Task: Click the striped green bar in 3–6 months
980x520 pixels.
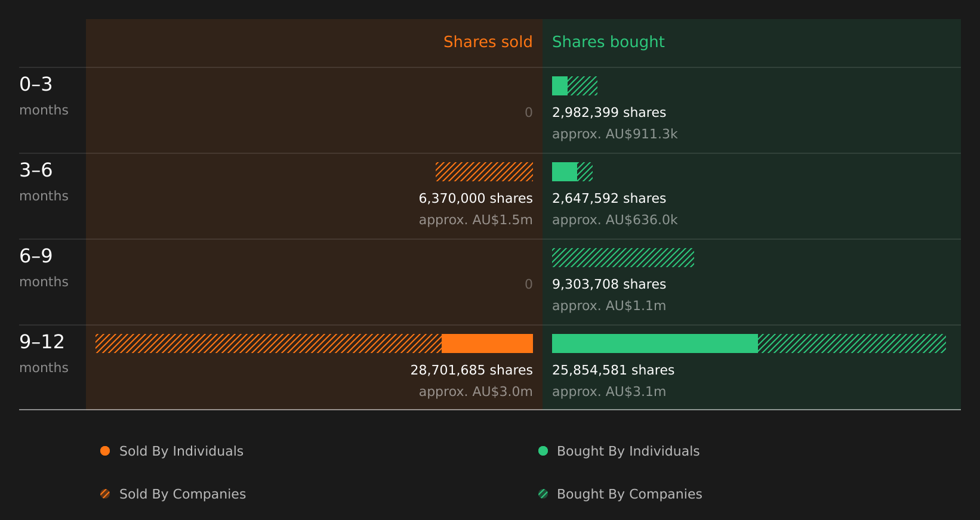Action: 585,172
